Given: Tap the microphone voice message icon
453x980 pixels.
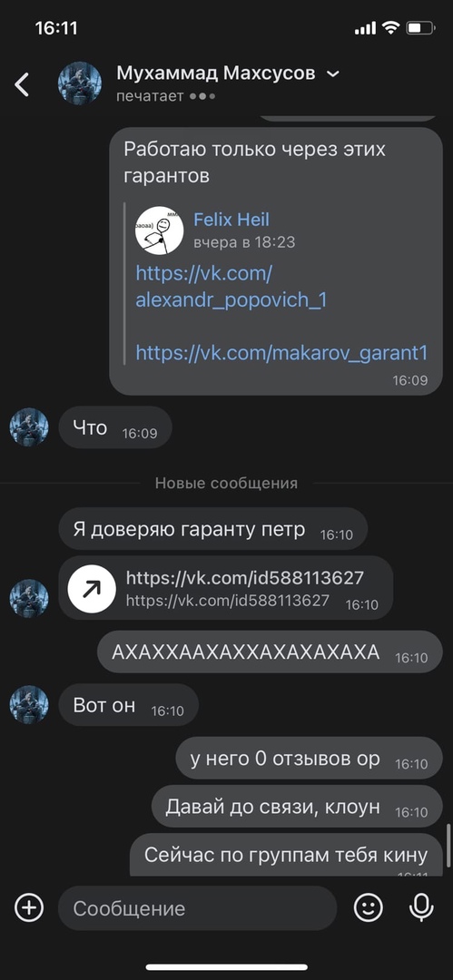Looking at the screenshot, I should pos(421,907).
